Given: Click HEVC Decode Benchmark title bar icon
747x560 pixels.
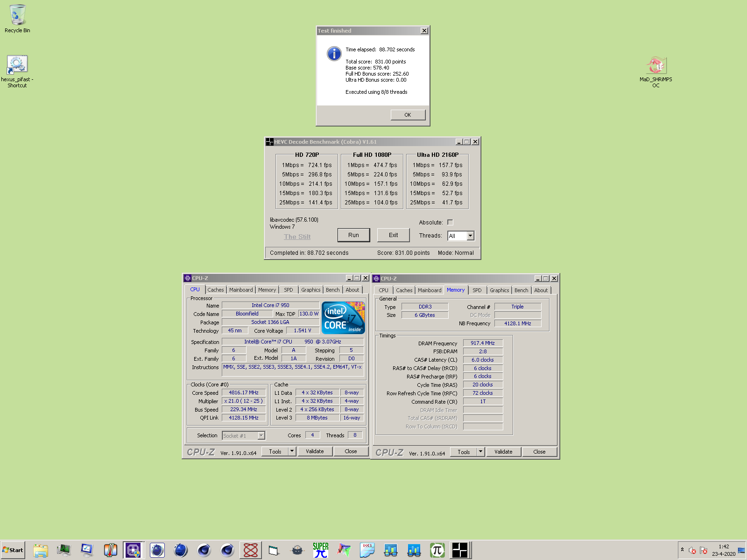Looking at the screenshot, I should [269, 142].
